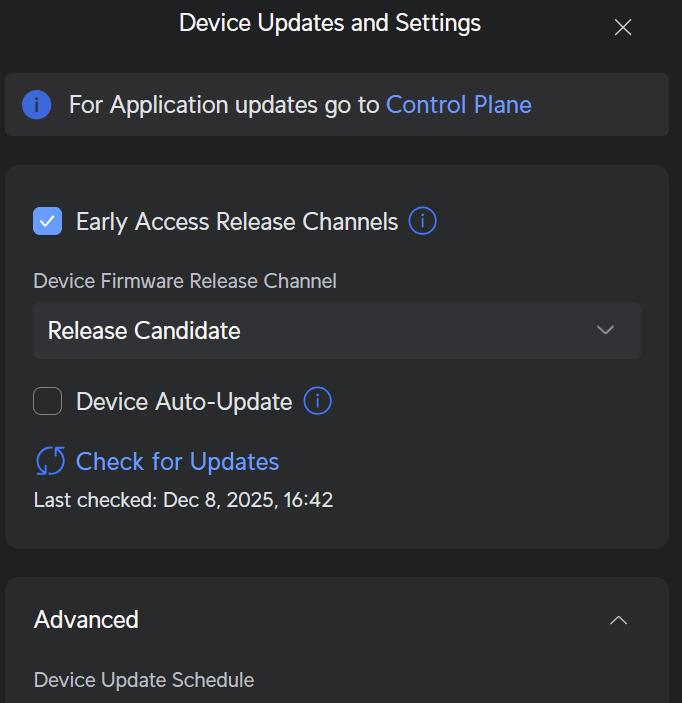Click the Device Update Schedule label
Screen dimensions: 682x703
[x=144, y=680]
